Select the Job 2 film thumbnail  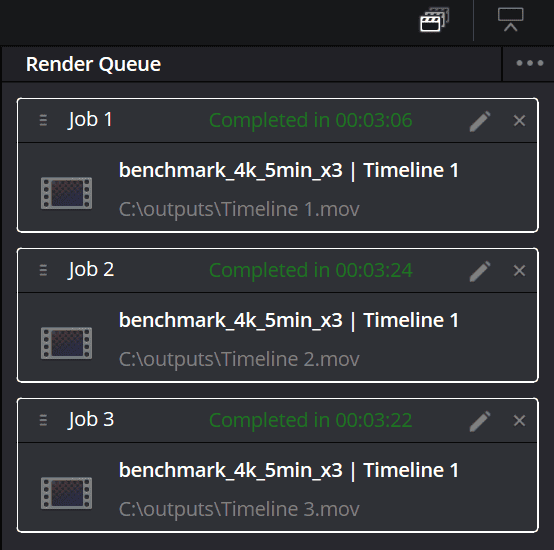[66, 343]
